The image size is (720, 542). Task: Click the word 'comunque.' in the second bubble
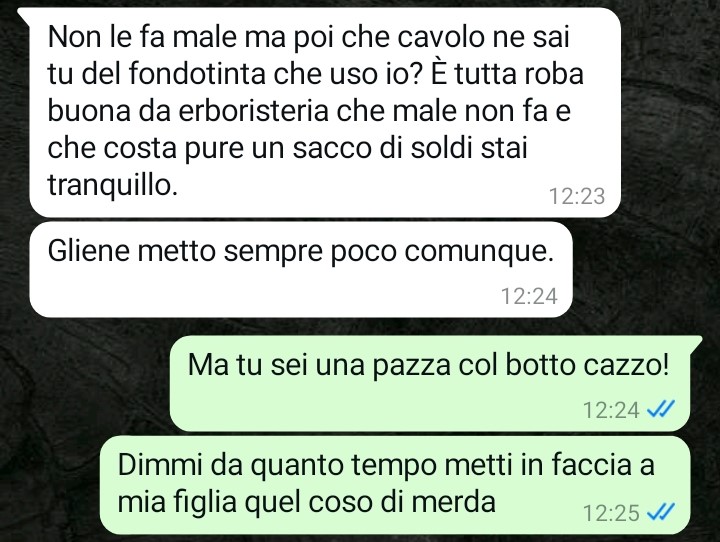click(479, 252)
